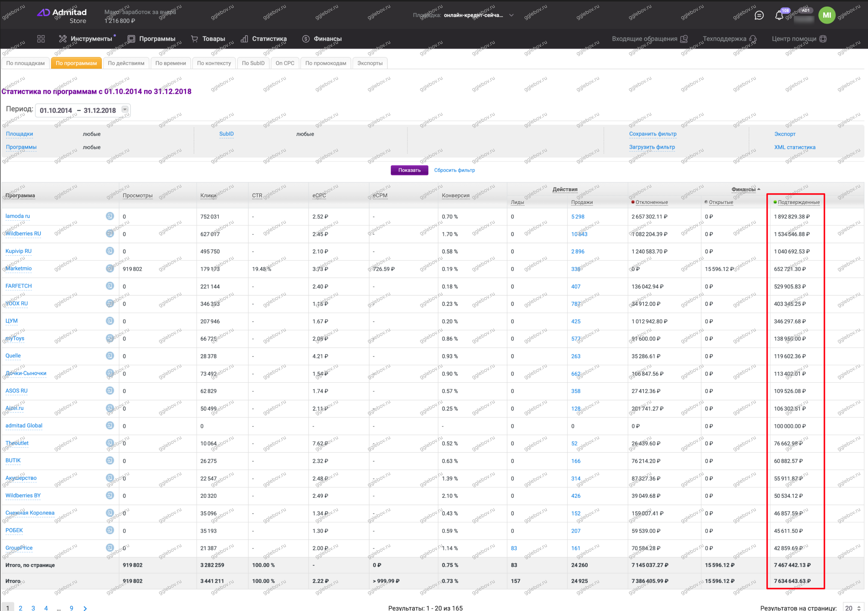Expand the Площадка selector dropdown
Screen dimensions: 868x611
pyautogui.click(x=511, y=15)
